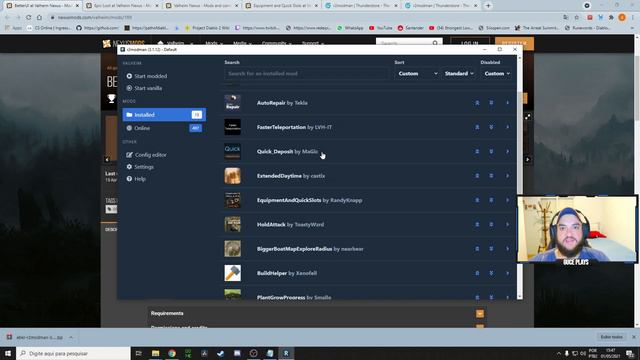Image resolution: width=640 pixels, height=360 pixels.
Task: Click the move-up arrow on EquipmentAndQuickSlots row
Action: tap(477, 200)
